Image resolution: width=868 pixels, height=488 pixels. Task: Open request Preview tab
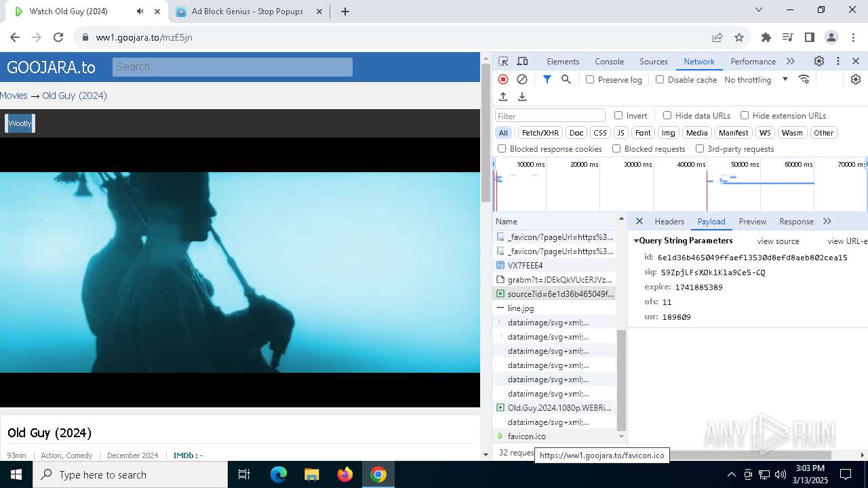click(x=753, y=222)
